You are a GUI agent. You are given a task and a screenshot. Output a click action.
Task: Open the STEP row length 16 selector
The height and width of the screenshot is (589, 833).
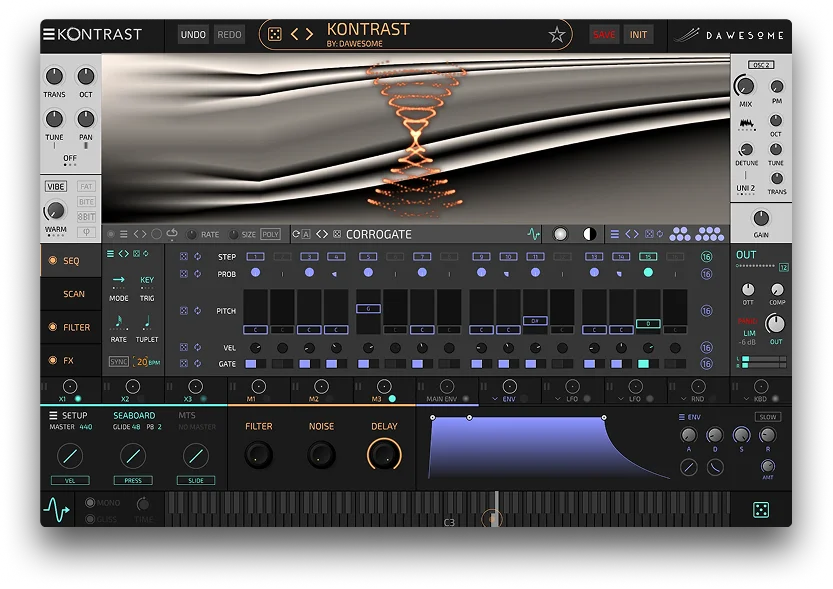pyautogui.click(x=706, y=257)
